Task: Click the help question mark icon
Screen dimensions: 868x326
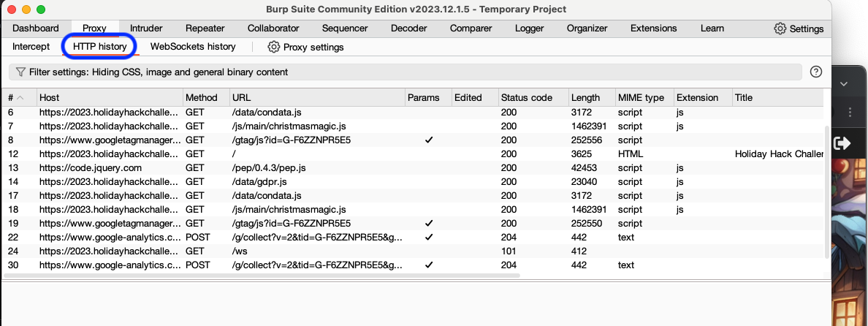Action: 816,72
